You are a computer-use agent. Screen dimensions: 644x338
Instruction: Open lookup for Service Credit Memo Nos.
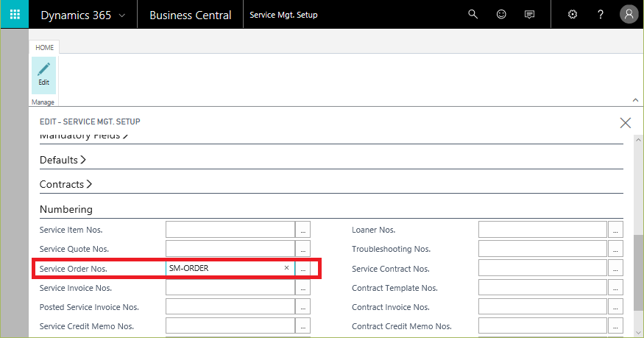[x=302, y=326]
